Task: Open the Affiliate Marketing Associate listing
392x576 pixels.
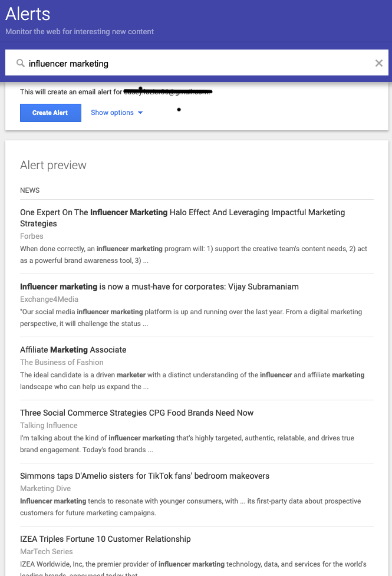Action: pos(73,350)
